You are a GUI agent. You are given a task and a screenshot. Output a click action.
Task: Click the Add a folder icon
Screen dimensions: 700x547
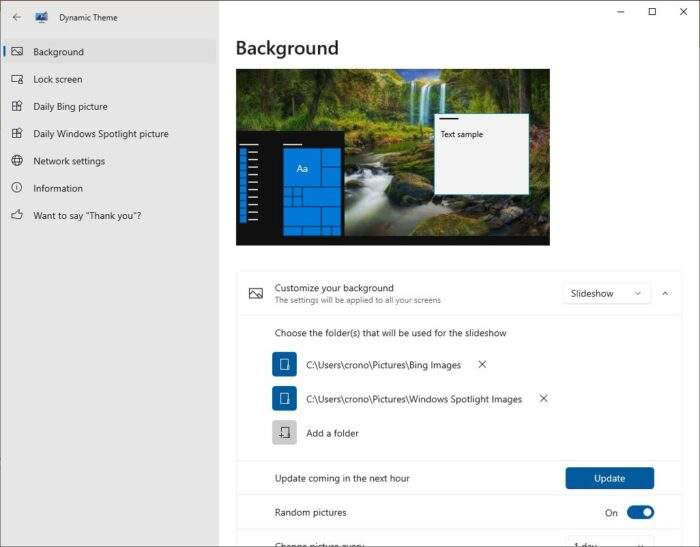click(x=284, y=432)
